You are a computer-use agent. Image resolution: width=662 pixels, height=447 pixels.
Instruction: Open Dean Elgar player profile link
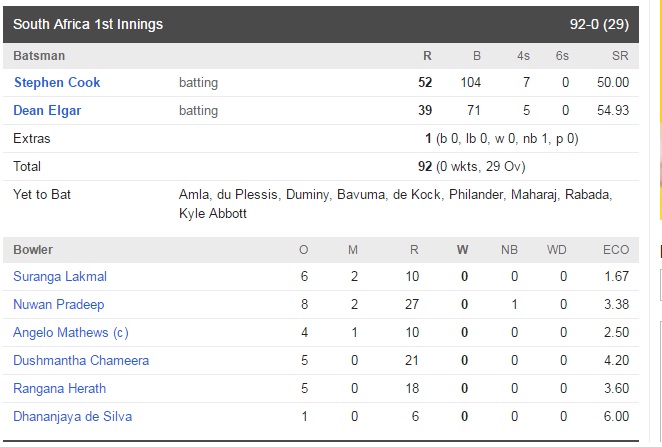pos(47,110)
